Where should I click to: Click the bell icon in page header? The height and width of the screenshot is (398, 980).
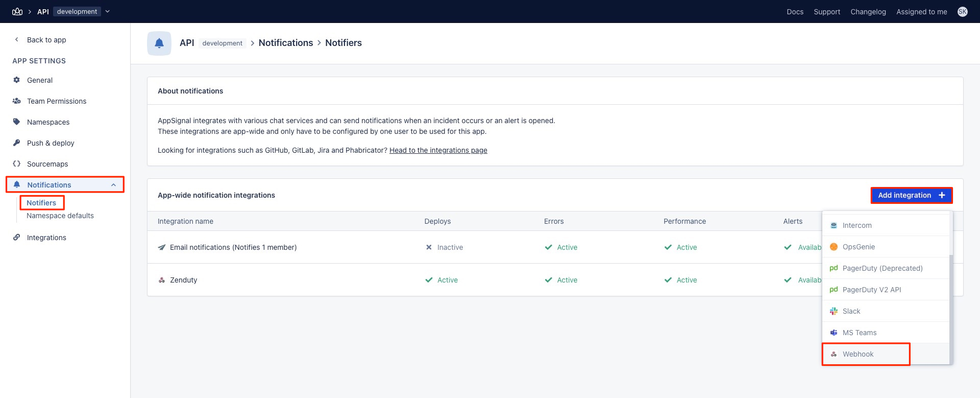[x=159, y=43]
